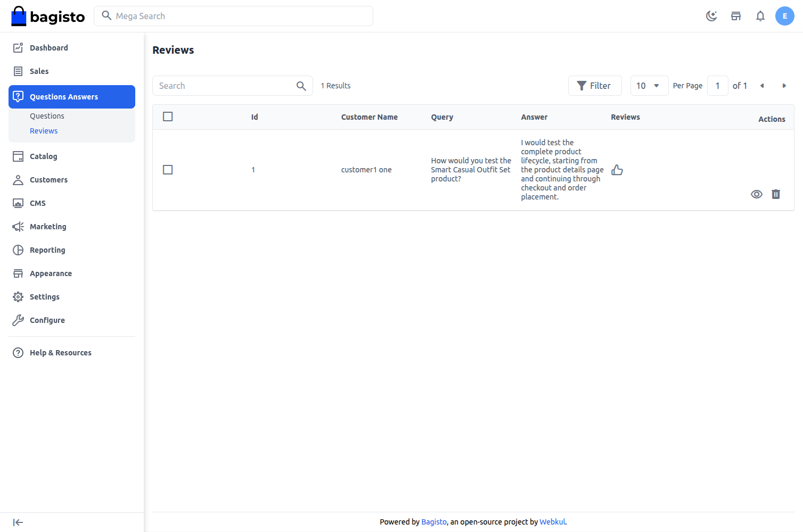
Task: Follow the Webkul footer link
Action: (x=552, y=522)
